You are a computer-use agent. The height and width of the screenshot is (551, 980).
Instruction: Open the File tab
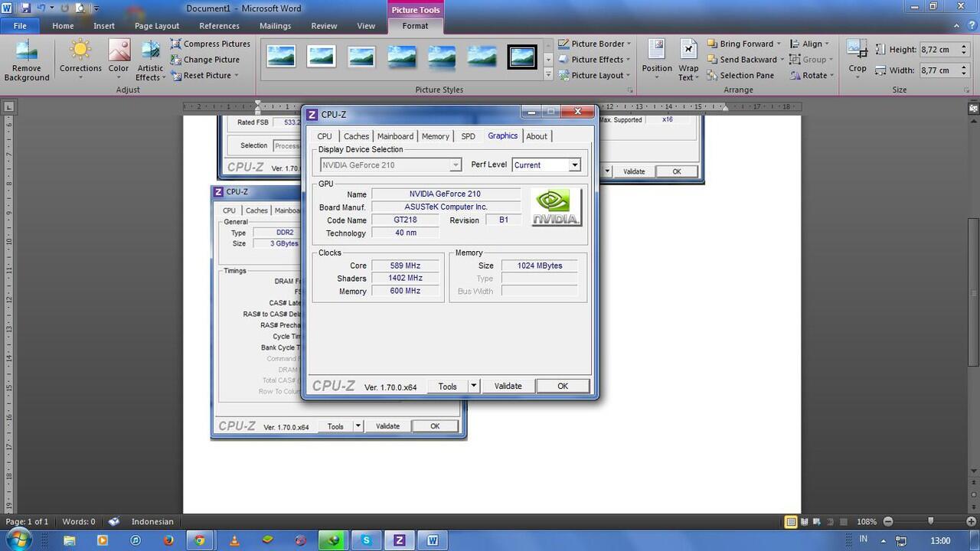pyautogui.click(x=20, y=25)
